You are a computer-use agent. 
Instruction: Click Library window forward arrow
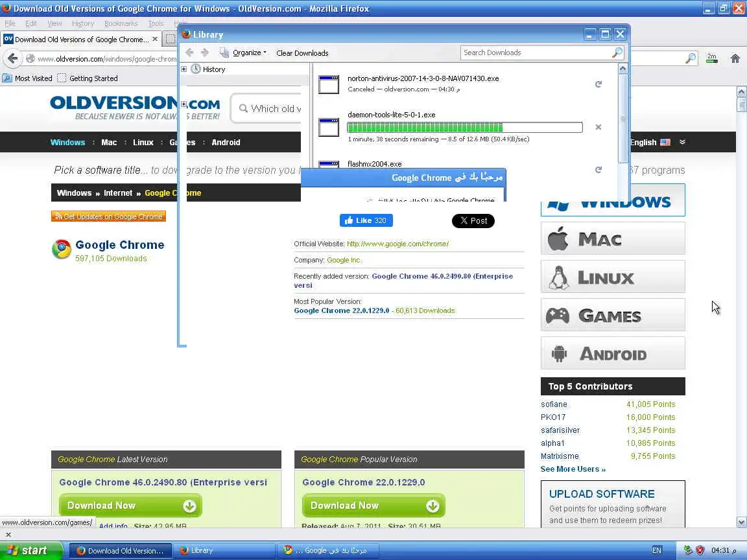click(205, 52)
